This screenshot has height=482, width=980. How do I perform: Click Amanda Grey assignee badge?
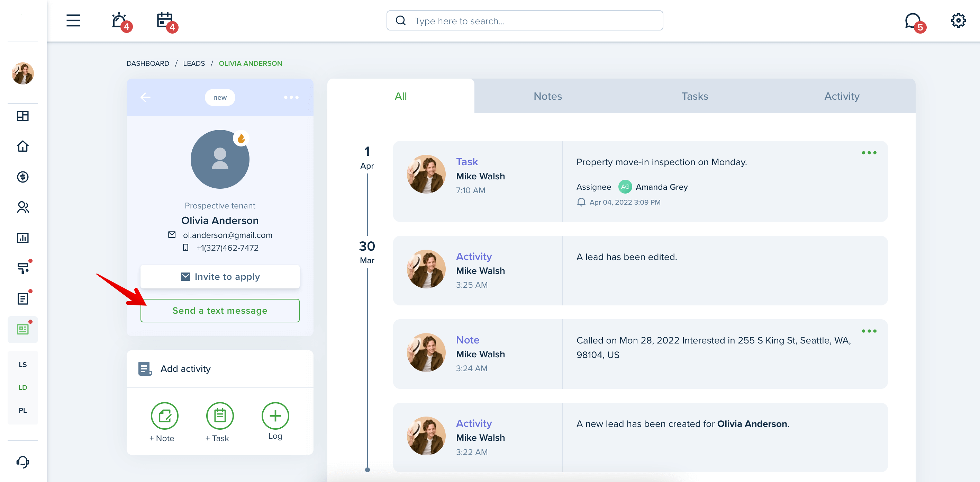click(x=625, y=187)
